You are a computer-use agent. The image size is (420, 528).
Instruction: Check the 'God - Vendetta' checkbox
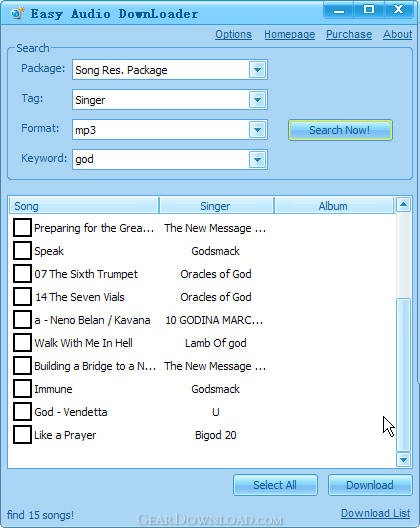coord(22,411)
